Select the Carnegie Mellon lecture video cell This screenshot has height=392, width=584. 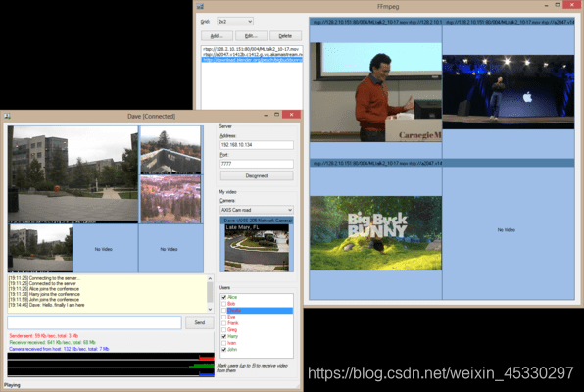[375, 92]
